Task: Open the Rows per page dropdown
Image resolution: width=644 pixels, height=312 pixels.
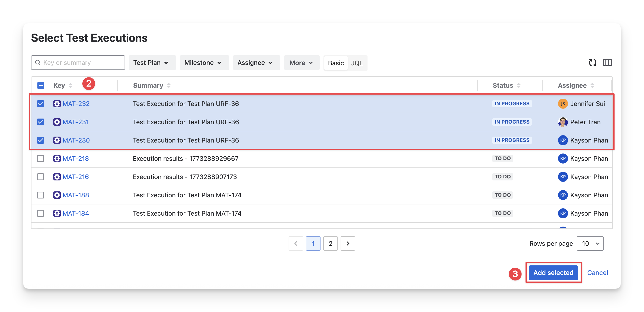Action: [x=590, y=243]
